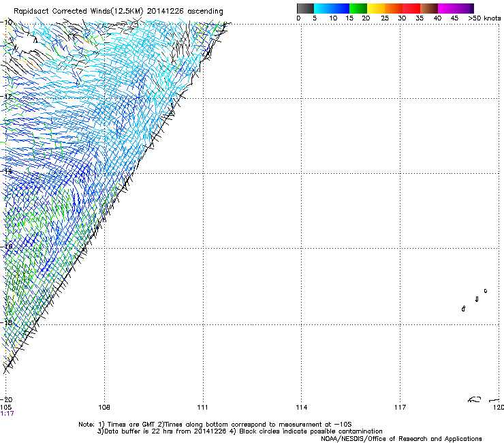The width and height of the screenshot is (504, 443).
Task: Click the date '20141226' in the title
Action: tap(166, 11)
